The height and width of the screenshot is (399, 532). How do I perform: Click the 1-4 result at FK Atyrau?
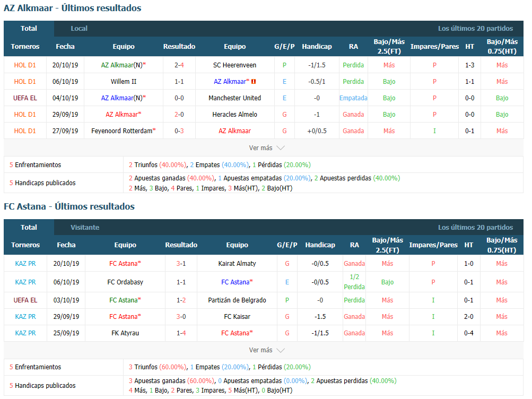click(x=181, y=333)
